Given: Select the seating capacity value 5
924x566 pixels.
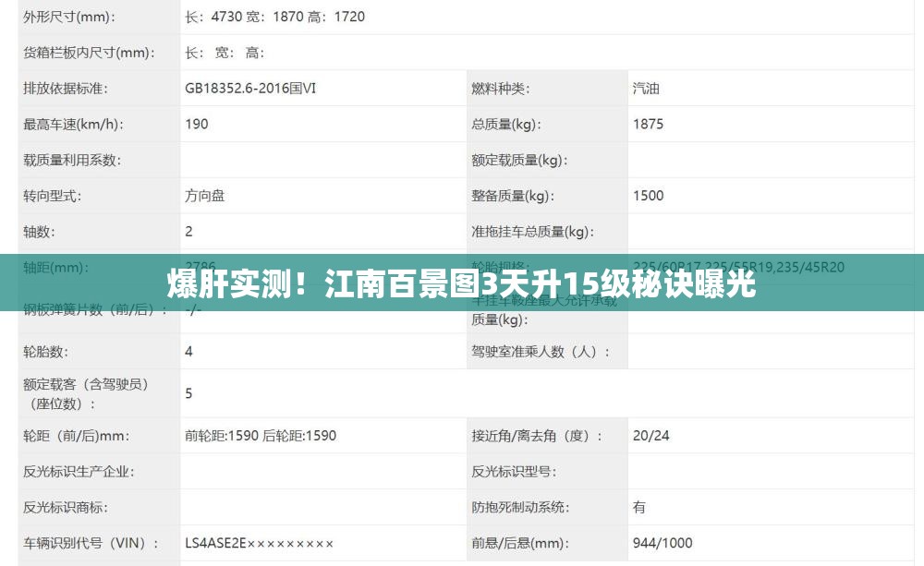Looking at the screenshot, I should coord(190,393).
